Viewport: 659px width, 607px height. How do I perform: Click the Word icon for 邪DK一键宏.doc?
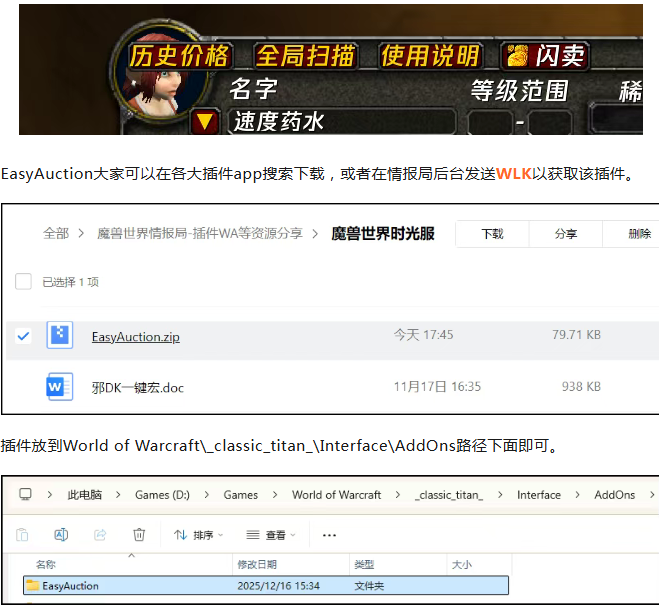60,386
